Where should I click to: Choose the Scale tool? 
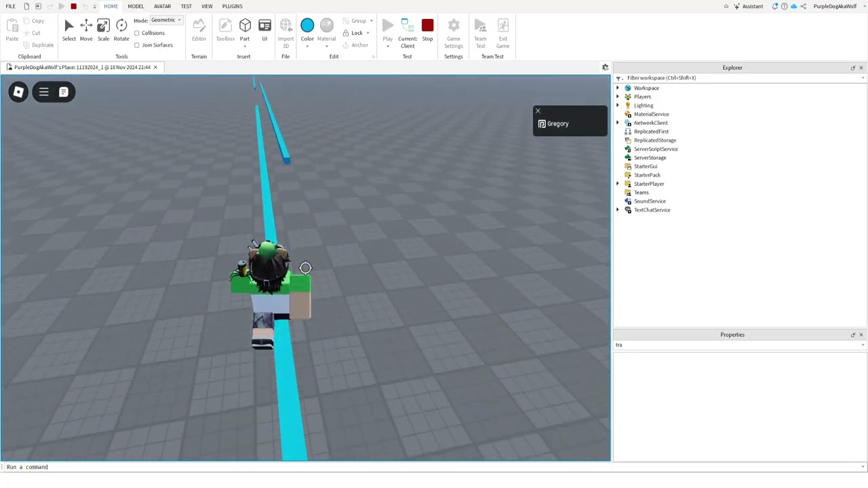pos(103,30)
